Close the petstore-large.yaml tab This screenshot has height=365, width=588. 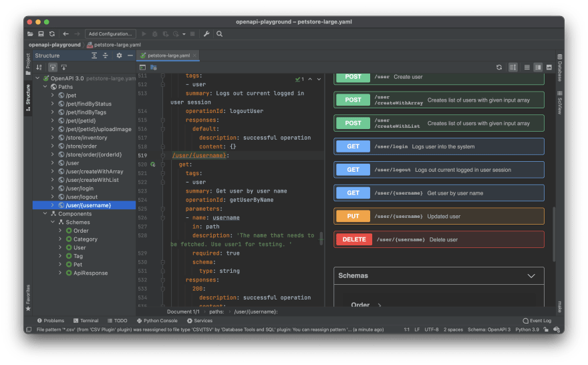(194, 55)
